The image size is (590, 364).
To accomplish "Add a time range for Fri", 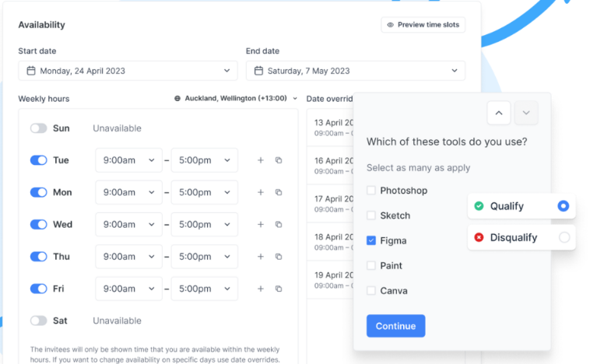I will tap(261, 289).
